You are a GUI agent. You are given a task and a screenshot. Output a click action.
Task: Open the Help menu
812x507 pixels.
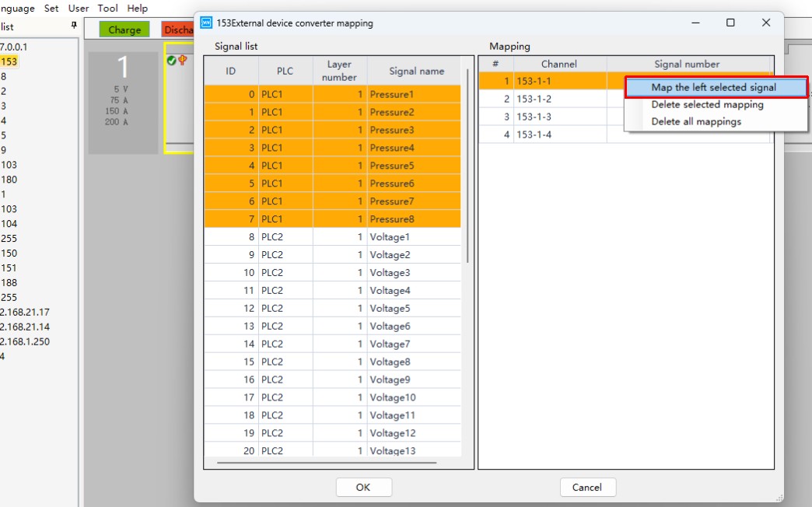click(137, 9)
